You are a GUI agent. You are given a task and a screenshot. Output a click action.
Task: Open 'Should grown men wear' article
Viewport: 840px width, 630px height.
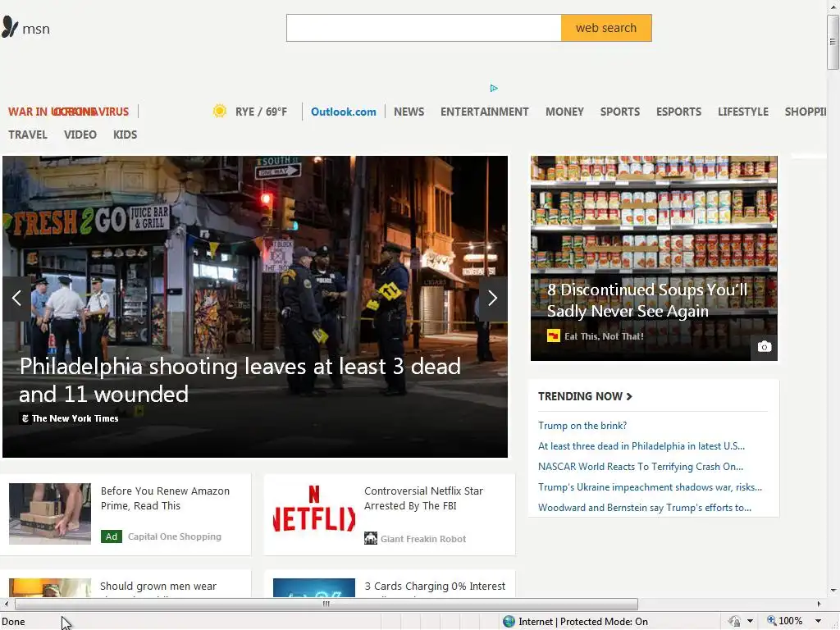(158, 586)
